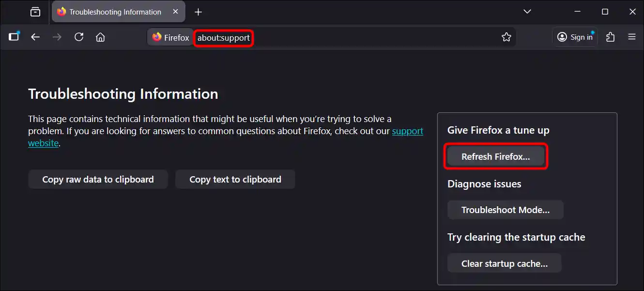Expand the list all tabs chevron

tap(527, 12)
